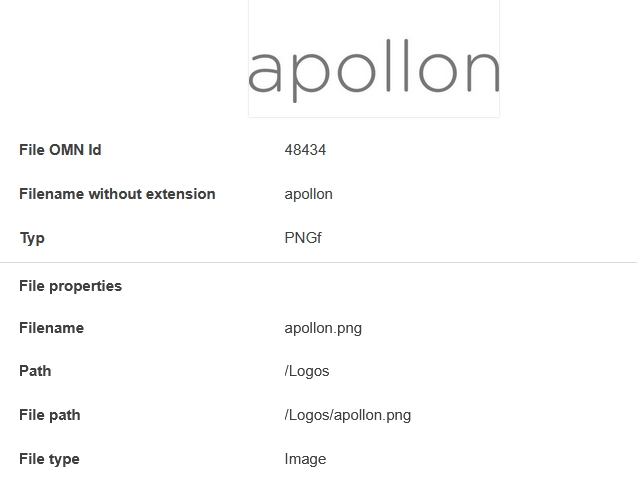The width and height of the screenshot is (637, 480).
Task: Select the Filename without extension value apollon
Action: tap(308, 194)
